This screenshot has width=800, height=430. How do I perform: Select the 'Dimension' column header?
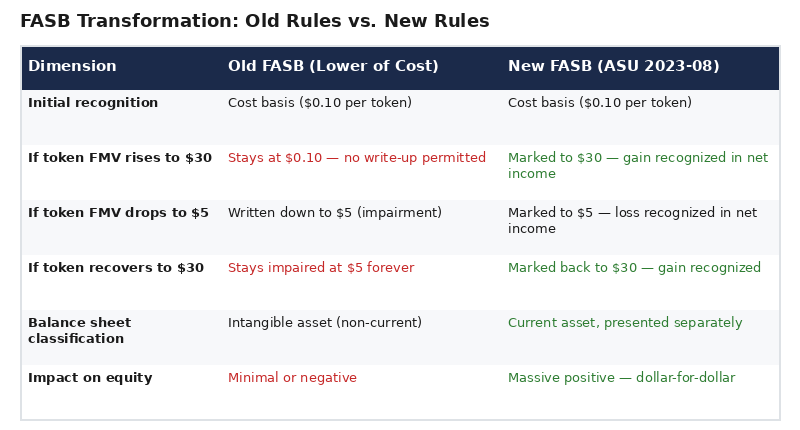72,67
